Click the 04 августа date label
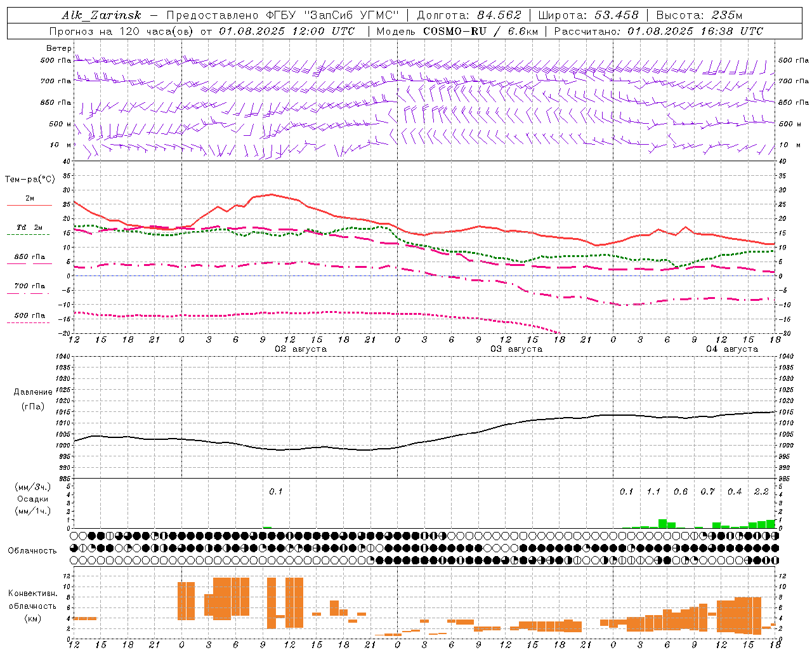The width and height of the screenshot is (812, 650). (x=732, y=349)
